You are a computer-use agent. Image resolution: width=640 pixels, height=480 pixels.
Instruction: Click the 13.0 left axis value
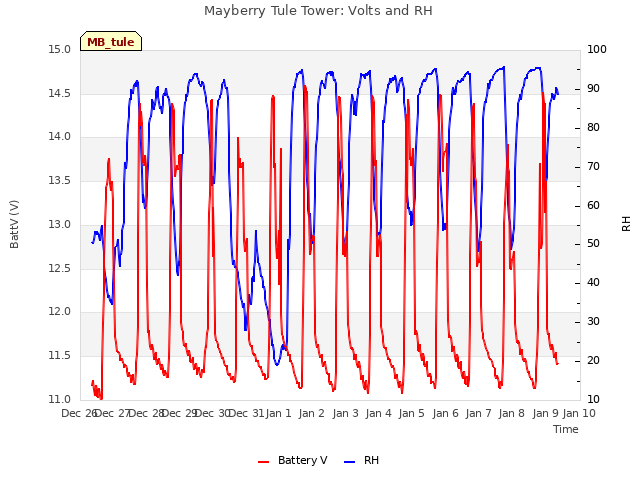click(60, 224)
